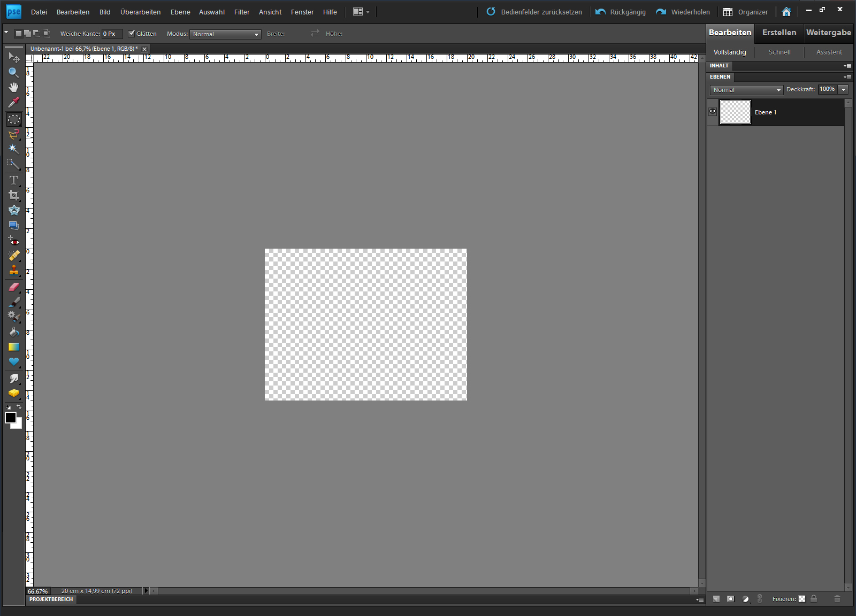The width and height of the screenshot is (856, 616).
Task: Add a layer mask icon
Action: [731, 599]
